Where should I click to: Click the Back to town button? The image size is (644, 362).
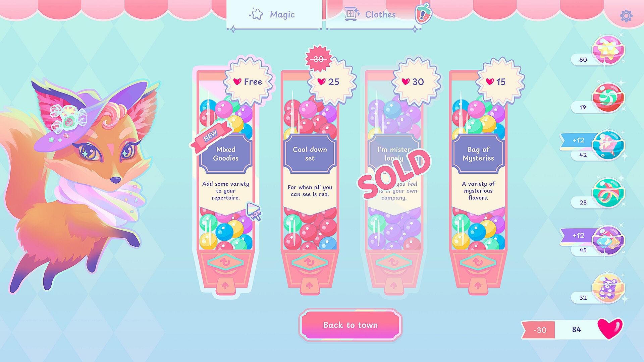tap(350, 325)
